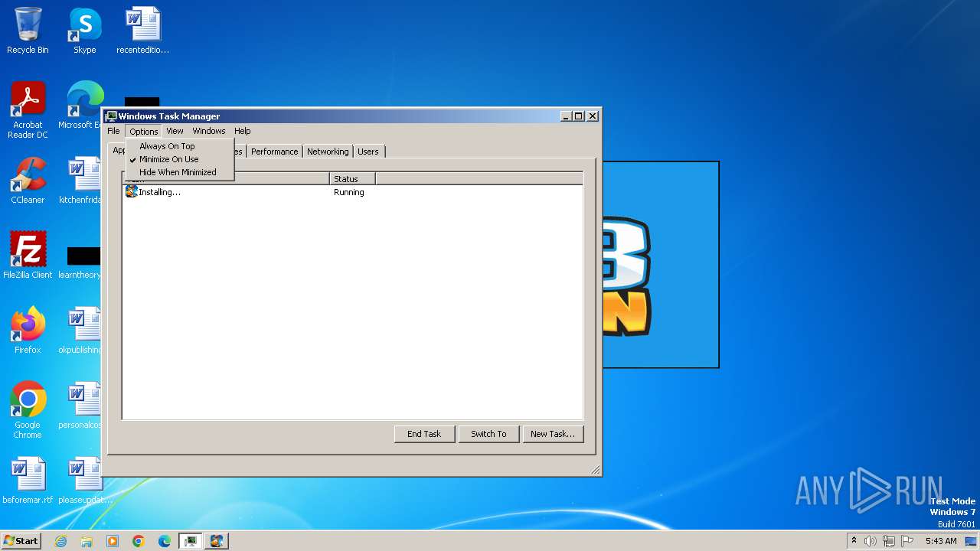Toggle Always On Top option
Image resolution: width=980 pixels, height=551 pixels.
(x=180, y=146)
